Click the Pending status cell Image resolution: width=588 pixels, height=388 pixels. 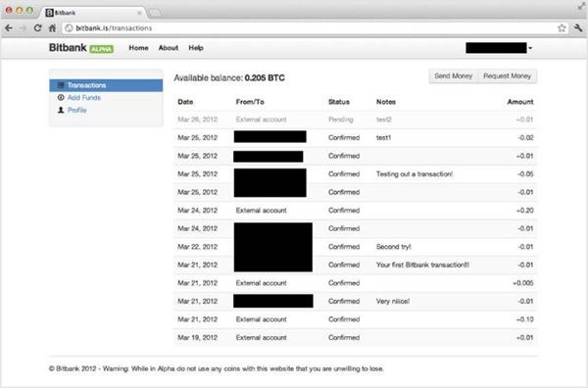340,120
